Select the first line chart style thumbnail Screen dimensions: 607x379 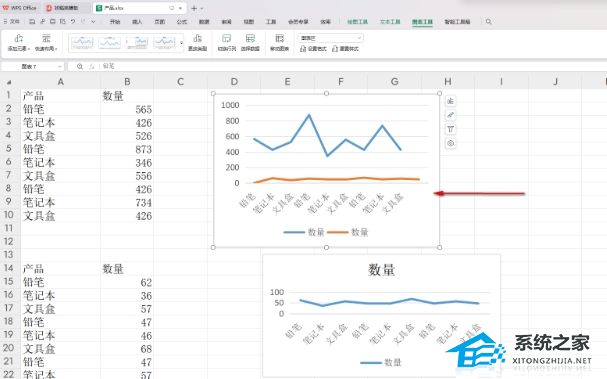(82, 42)
